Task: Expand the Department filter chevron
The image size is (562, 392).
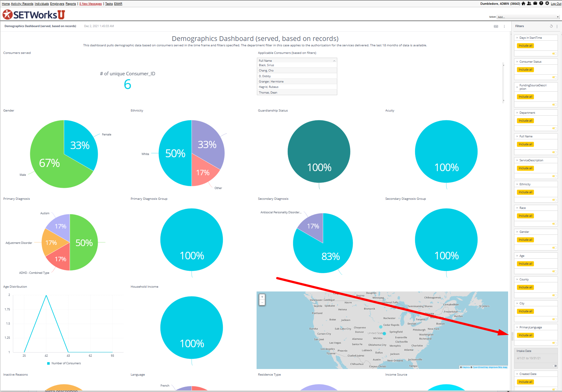Action: pos(517,113)
